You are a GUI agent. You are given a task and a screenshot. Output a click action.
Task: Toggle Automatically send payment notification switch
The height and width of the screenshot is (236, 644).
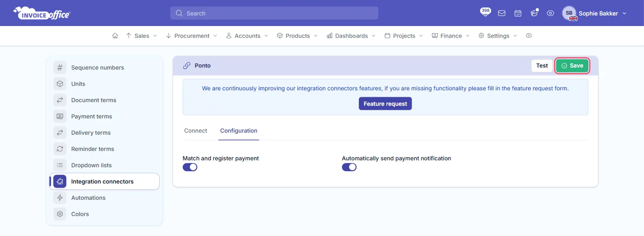click(349, 167)
